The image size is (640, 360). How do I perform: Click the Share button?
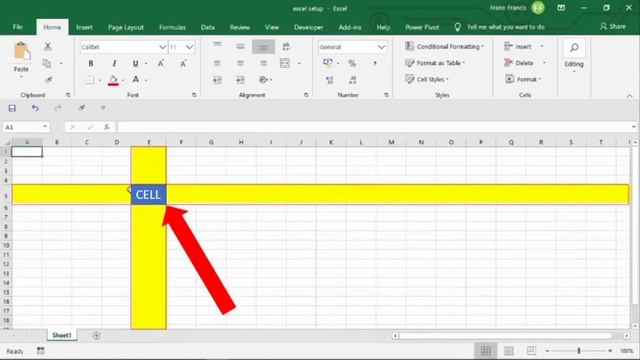coord(613,27)
